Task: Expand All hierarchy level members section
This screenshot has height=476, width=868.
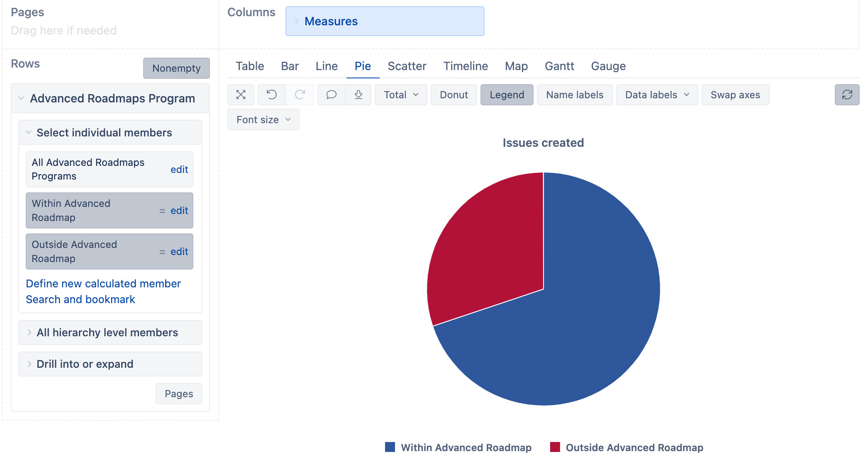Action: coord(107,333)
